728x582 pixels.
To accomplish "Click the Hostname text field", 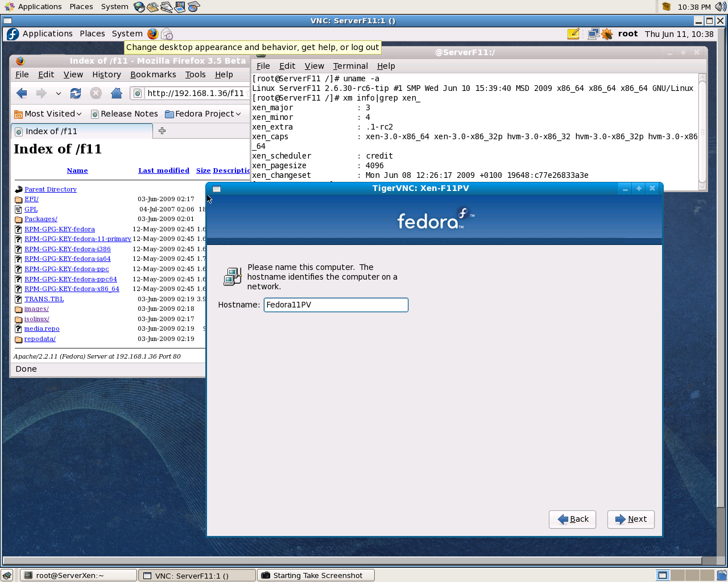I will pyautogui.click(x=336, y=305).
